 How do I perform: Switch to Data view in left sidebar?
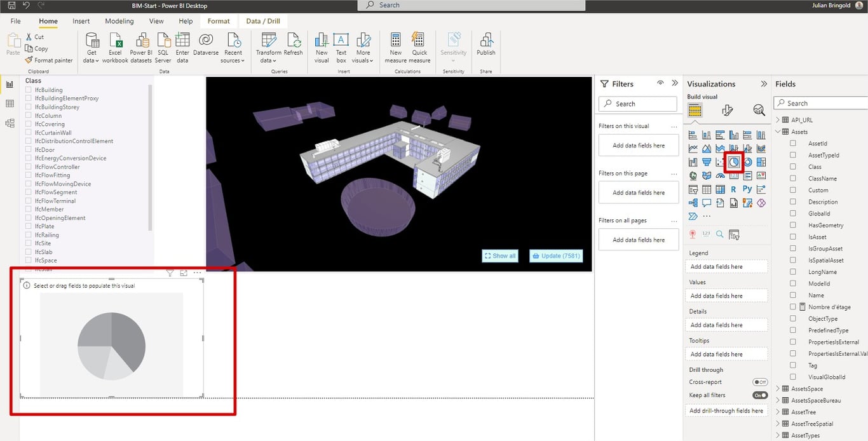tap(10, 104)
